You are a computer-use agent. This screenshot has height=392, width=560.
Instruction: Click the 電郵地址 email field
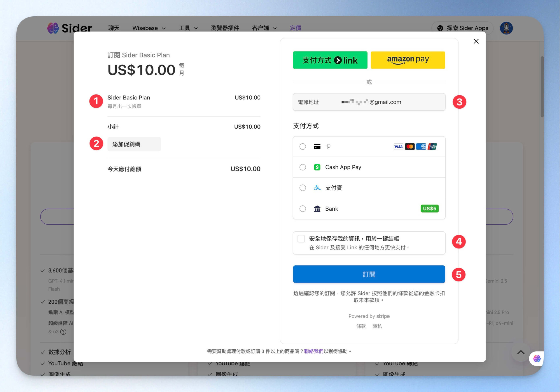pyautogui.click(x=369, y=102)
